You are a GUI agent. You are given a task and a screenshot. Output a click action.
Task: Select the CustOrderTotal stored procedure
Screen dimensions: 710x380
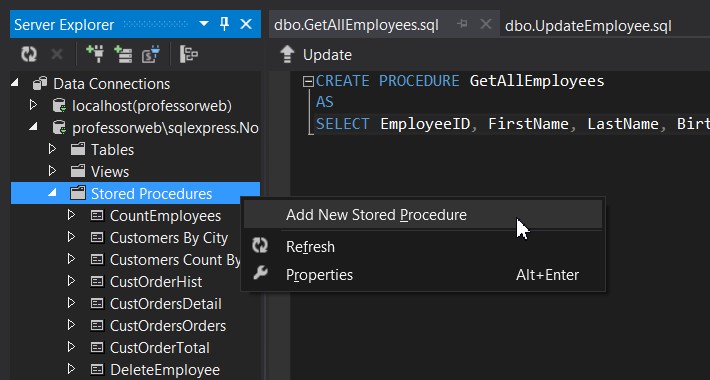click(160, 348)
